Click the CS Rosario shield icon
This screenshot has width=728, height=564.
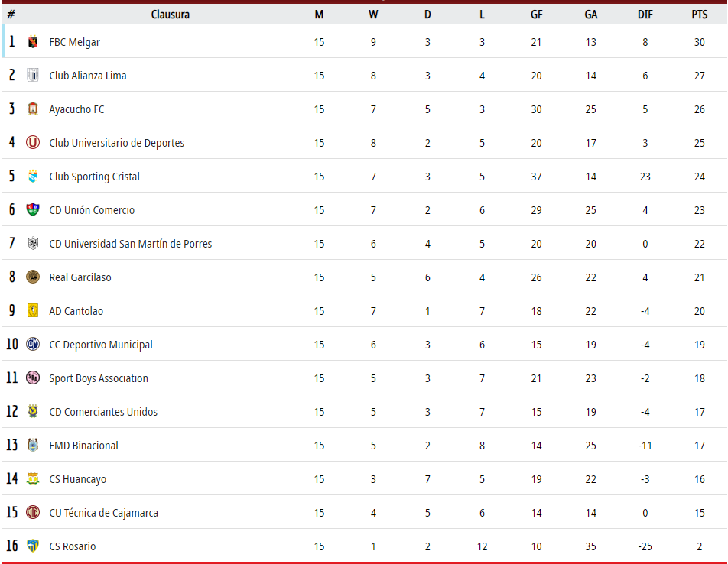[x=32, y=546]
